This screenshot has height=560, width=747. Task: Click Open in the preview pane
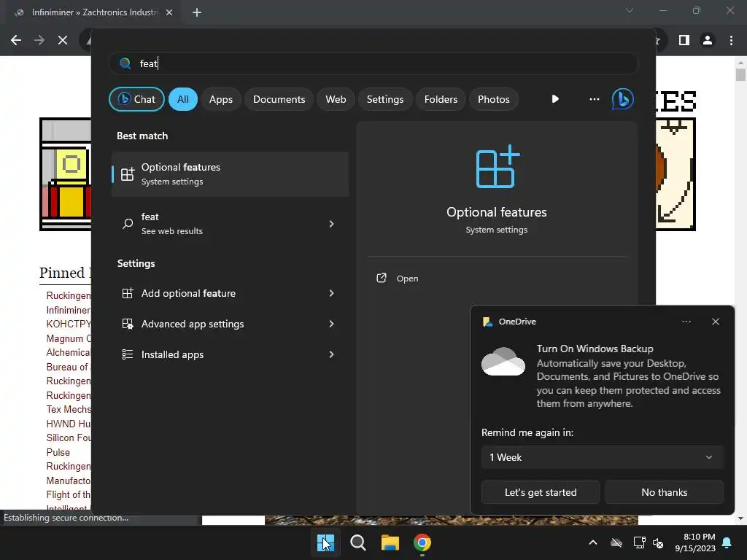(398, 278)
